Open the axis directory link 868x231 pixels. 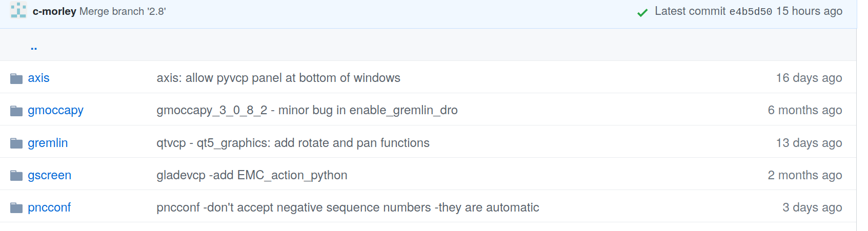click(x=38, y=78)
